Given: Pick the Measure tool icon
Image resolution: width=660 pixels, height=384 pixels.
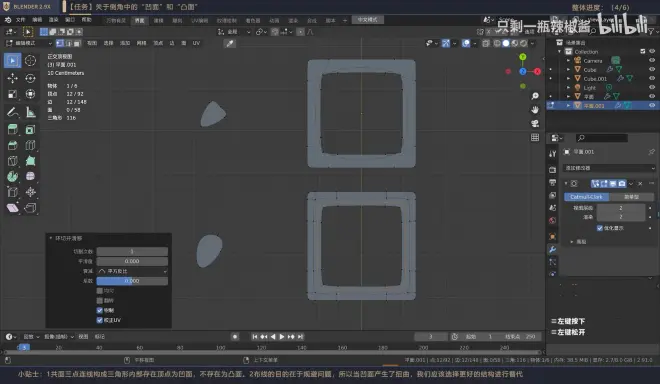Looking at the screenshot, I should [30, 112].
